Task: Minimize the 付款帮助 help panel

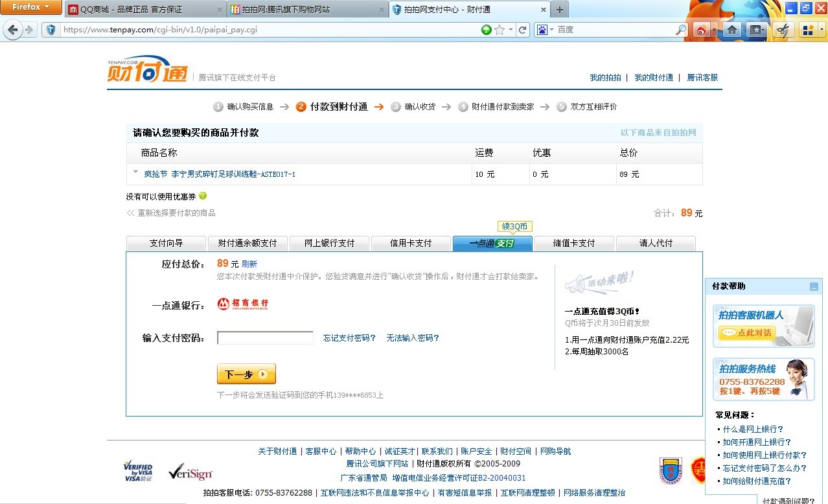Action: point(814,286)
